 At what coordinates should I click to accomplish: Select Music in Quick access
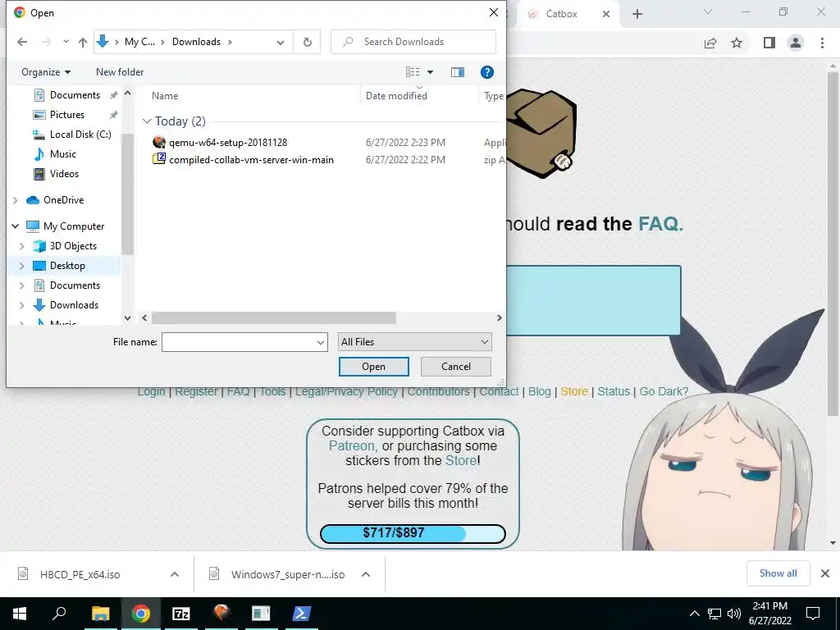(62, 154)
